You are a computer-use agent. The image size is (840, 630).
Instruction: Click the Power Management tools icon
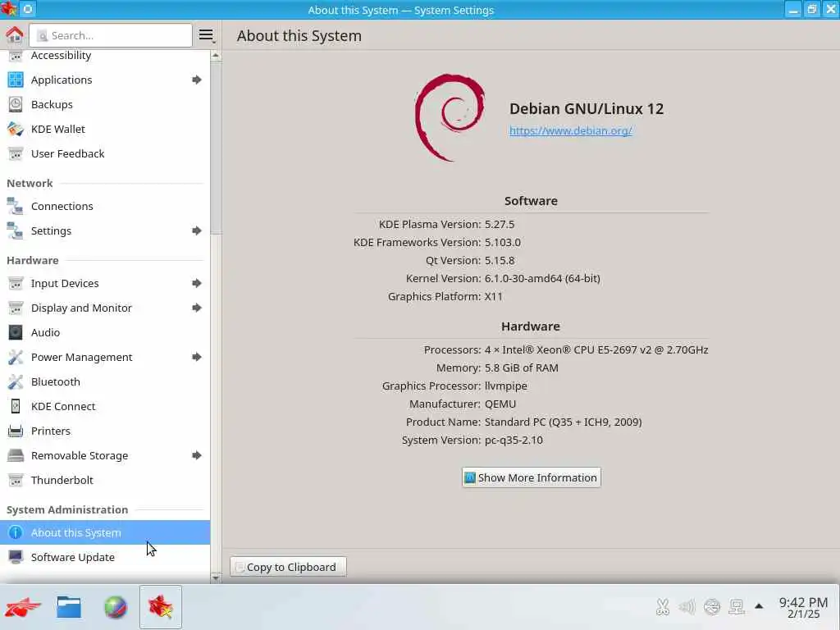[x=16, y=358]
